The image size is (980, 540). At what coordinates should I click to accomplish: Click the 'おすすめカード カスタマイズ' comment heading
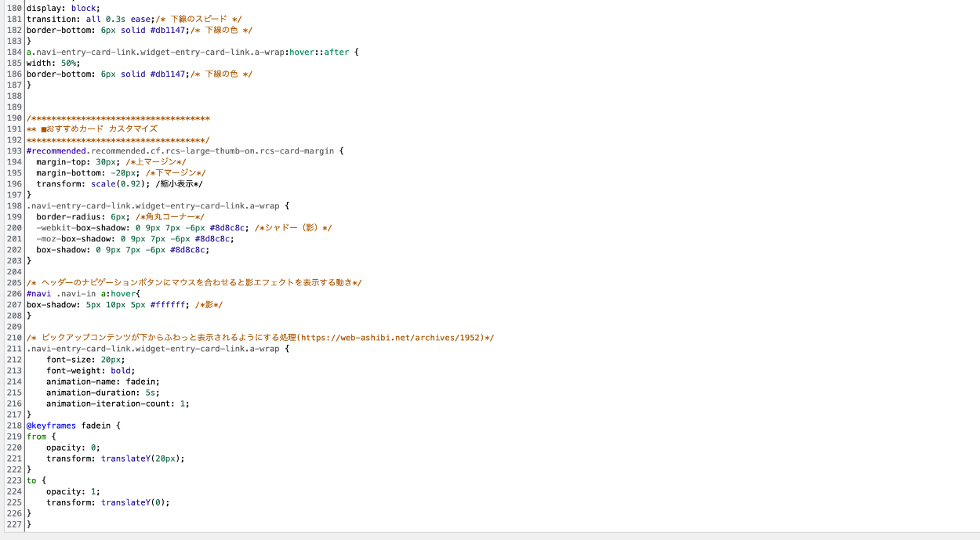[x=101, y=129]
